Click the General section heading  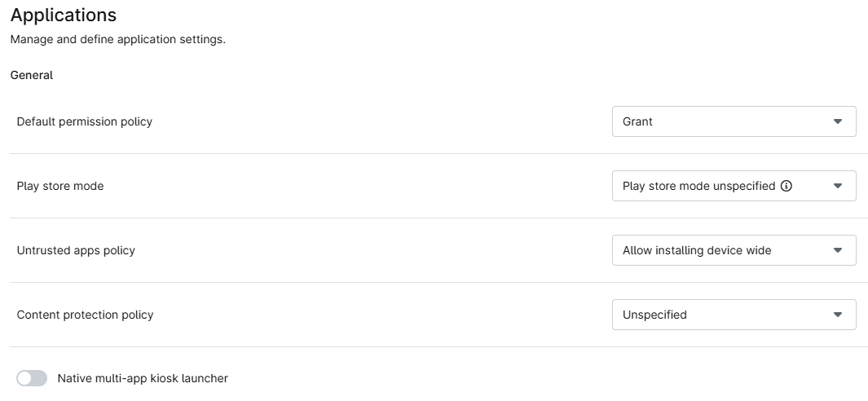click(32, 75)
